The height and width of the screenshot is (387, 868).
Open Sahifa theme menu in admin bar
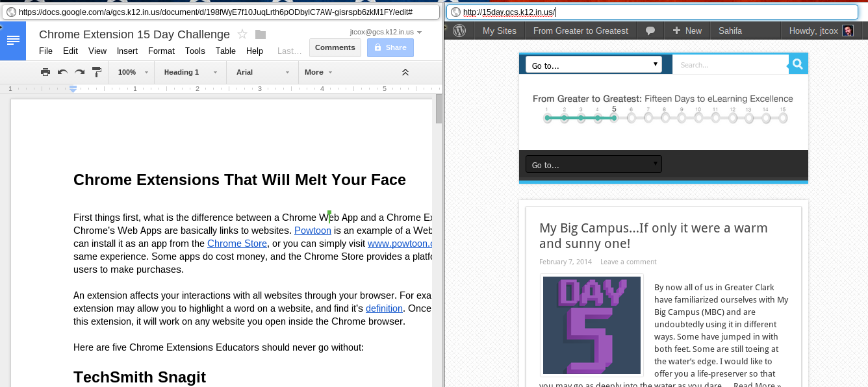[x=730, y=31]
